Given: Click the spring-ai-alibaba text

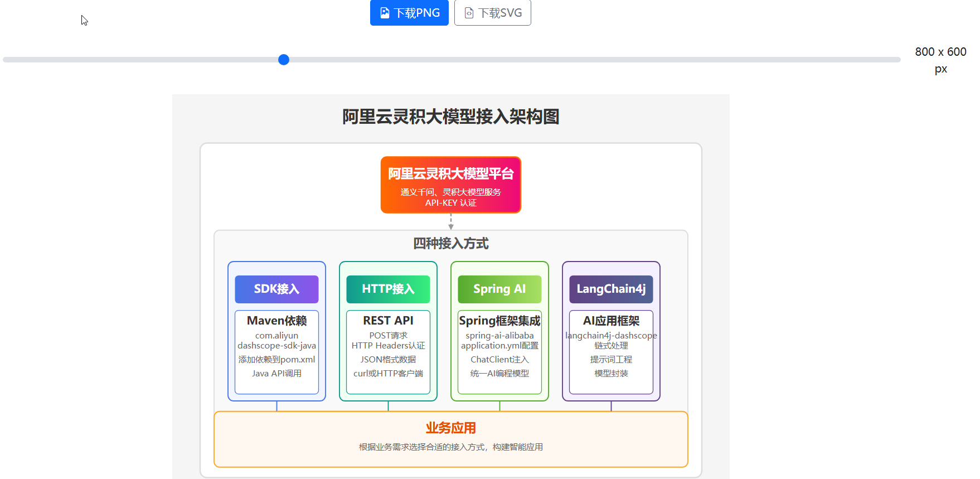Looking at the screenshot, I should click(499, 336).
